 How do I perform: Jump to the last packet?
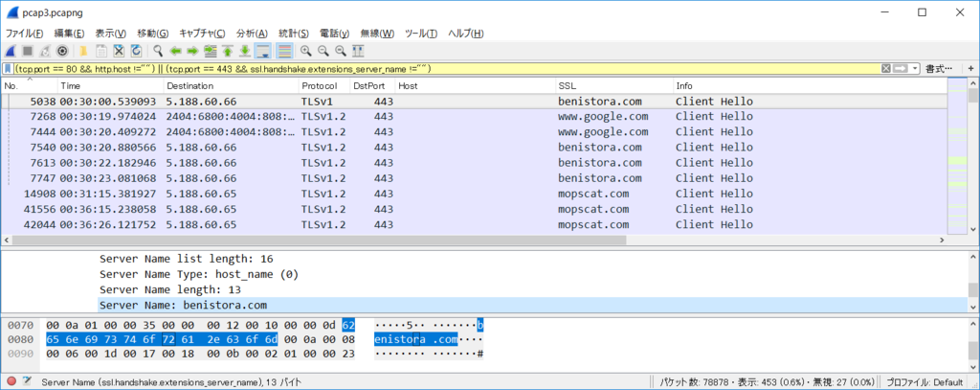pos(245,51)
